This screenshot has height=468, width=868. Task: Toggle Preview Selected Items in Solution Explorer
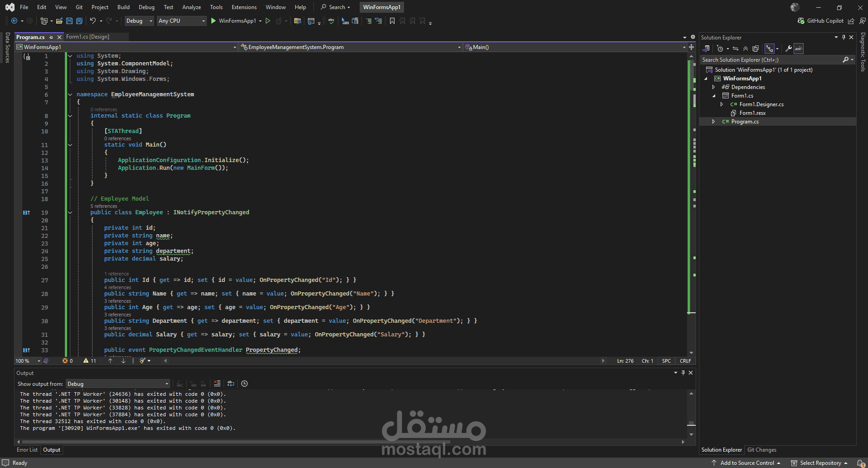(799, 49)
